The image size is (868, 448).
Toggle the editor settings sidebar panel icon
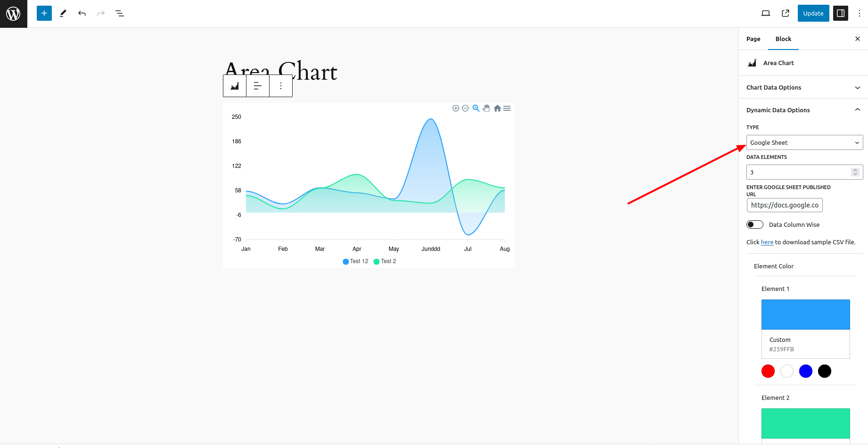pyautogui.click(x=841, y=13)
